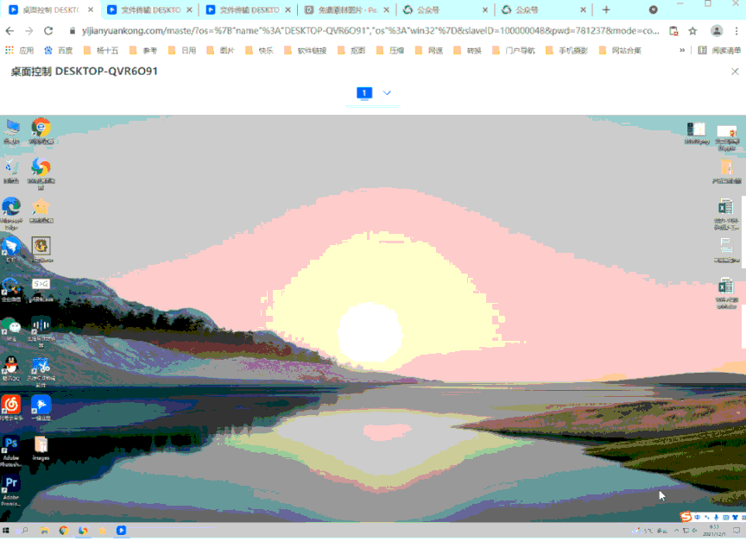Click the address bar URL

point(371,30)
